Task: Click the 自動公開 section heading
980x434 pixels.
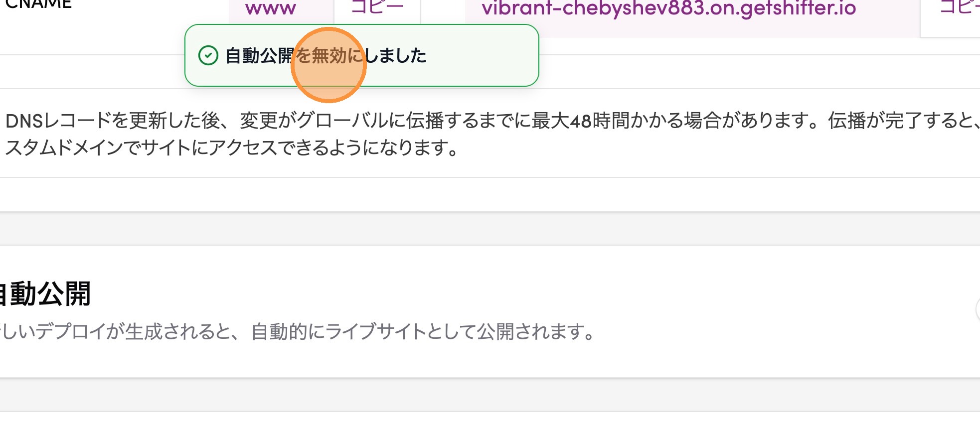Action: [x=45, y=293]
